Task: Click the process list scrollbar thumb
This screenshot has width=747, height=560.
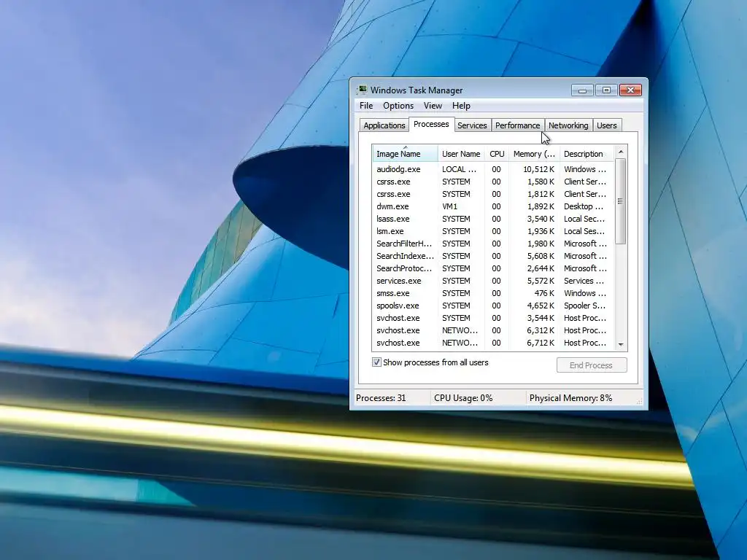Action: [620, 201]
